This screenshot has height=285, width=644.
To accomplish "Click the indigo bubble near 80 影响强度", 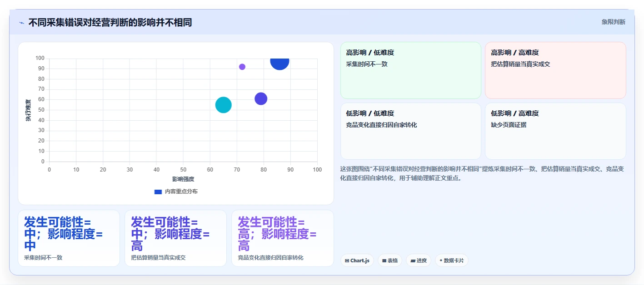I will (x=261, y=98).
